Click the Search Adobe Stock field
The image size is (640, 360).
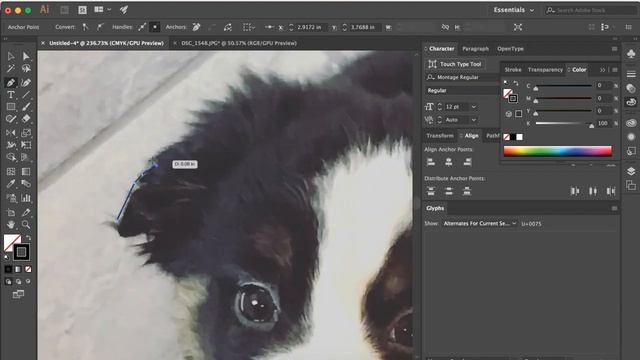coord(590,10)
